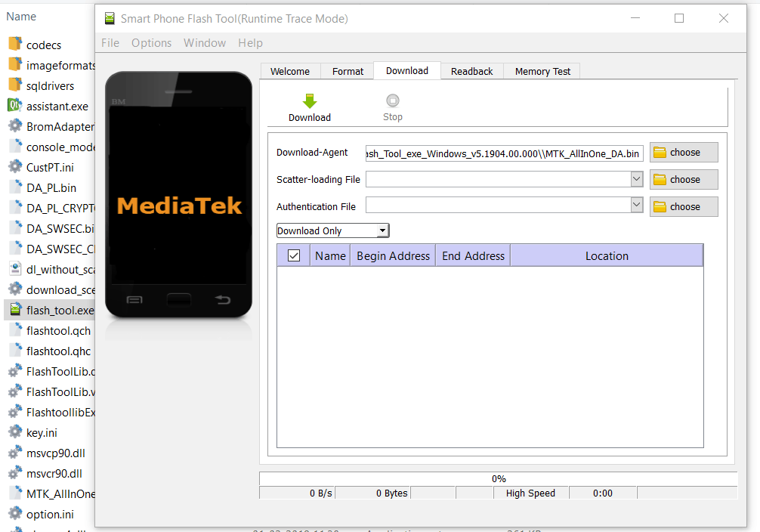The image size is (760, 532).
Task: Expand the Scatter-loading File dropdown
Action: pos(636,179)
